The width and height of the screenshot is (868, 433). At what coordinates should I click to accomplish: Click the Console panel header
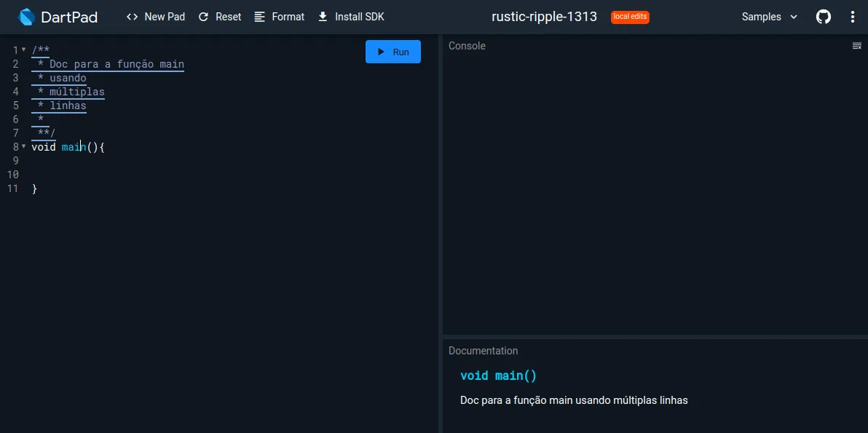pyautogui.click(x=467, y=46)
